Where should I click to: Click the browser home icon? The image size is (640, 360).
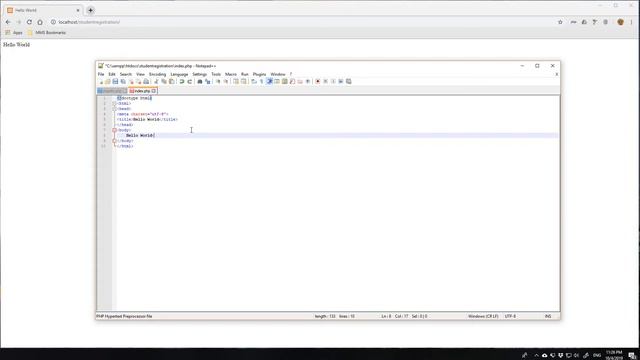tap(40, 22)
